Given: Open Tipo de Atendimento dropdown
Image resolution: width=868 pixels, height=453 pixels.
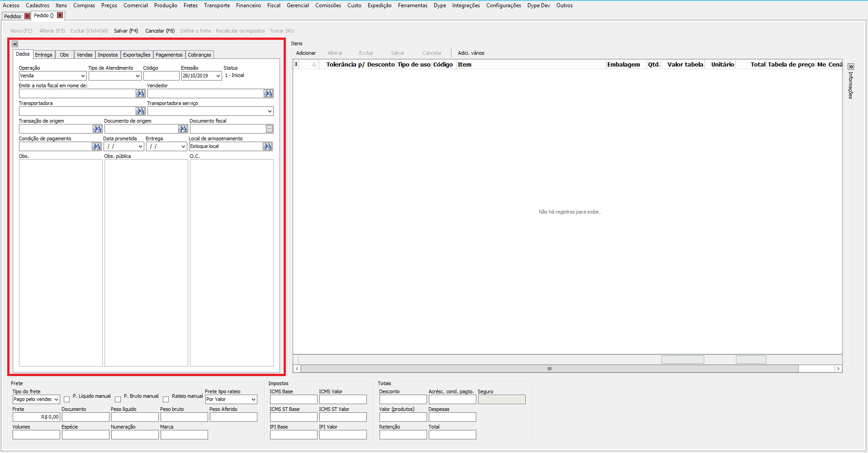Looking at the screenshot, I should click(x=138, y=76).
